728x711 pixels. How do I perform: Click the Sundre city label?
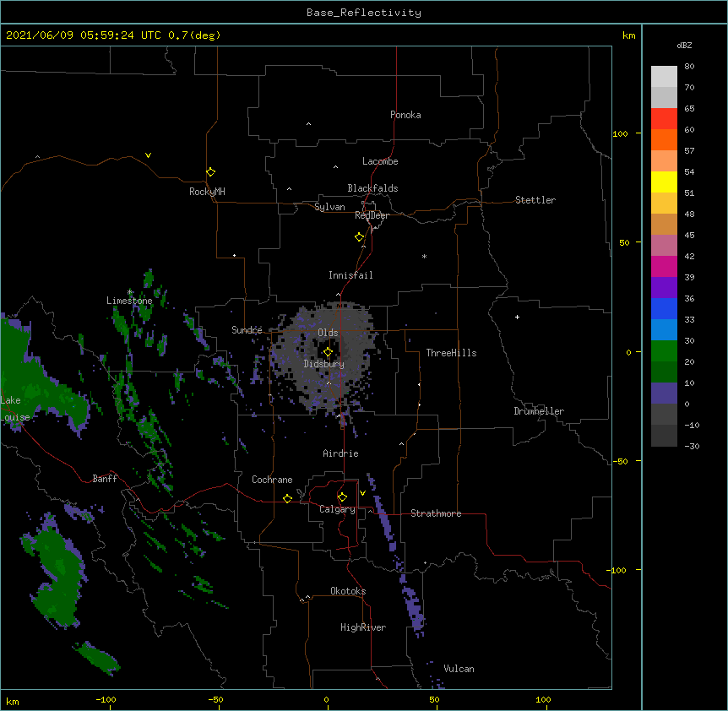coord(247,330)
